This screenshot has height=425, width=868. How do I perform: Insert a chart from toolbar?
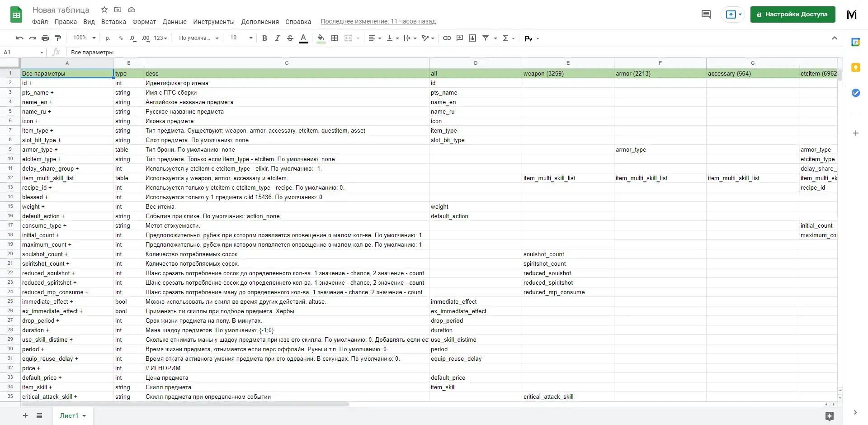[472, 38]
